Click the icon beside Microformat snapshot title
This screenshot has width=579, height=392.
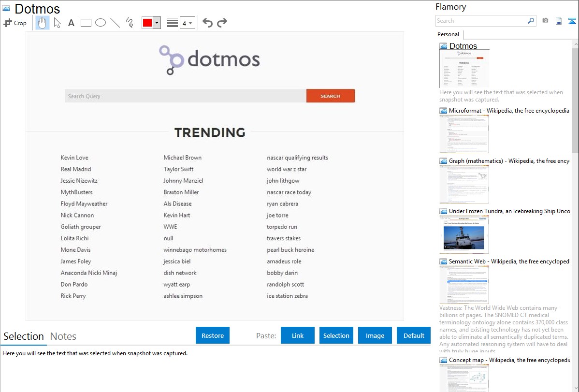click(x=443, y=111)
